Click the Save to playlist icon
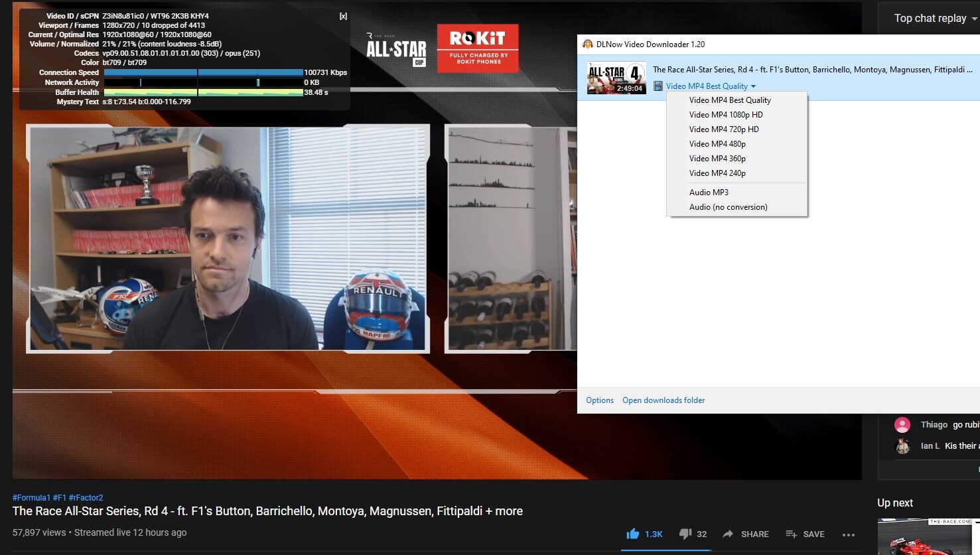980x555 pixels. [791, 534]
